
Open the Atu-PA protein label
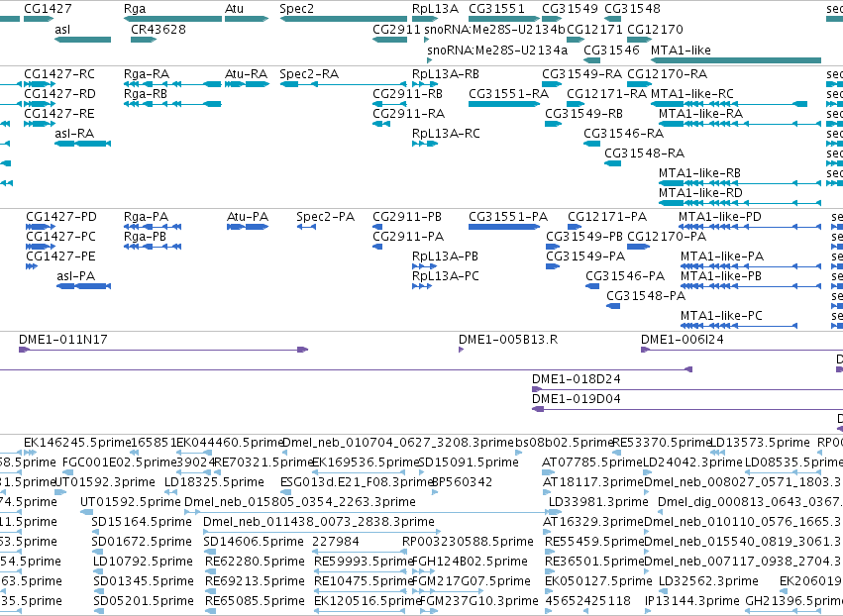point(248,217)
